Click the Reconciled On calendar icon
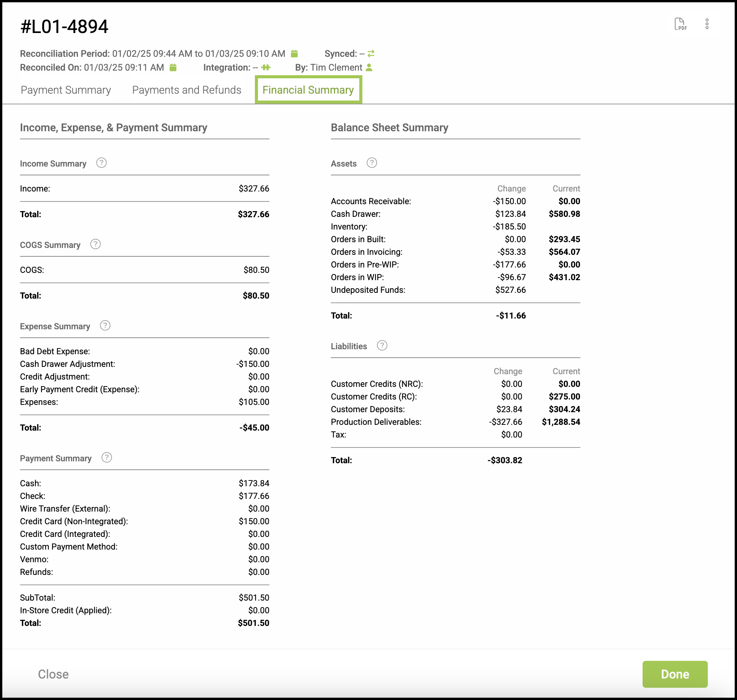The width and height of the screenshot is (737, 700). click(173, 68)
